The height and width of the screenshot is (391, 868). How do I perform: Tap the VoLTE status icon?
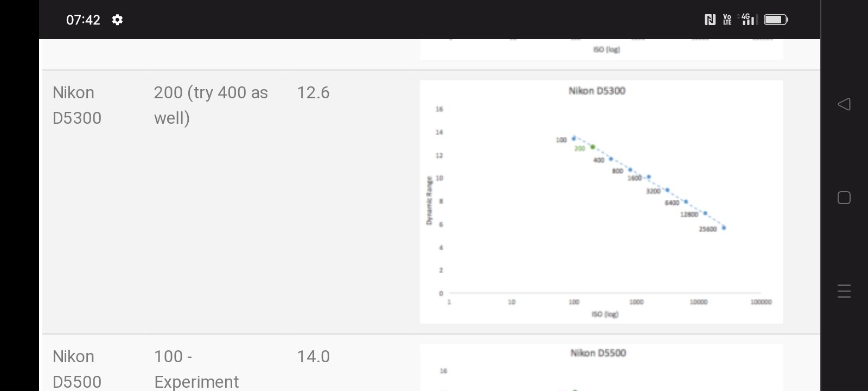727,20
